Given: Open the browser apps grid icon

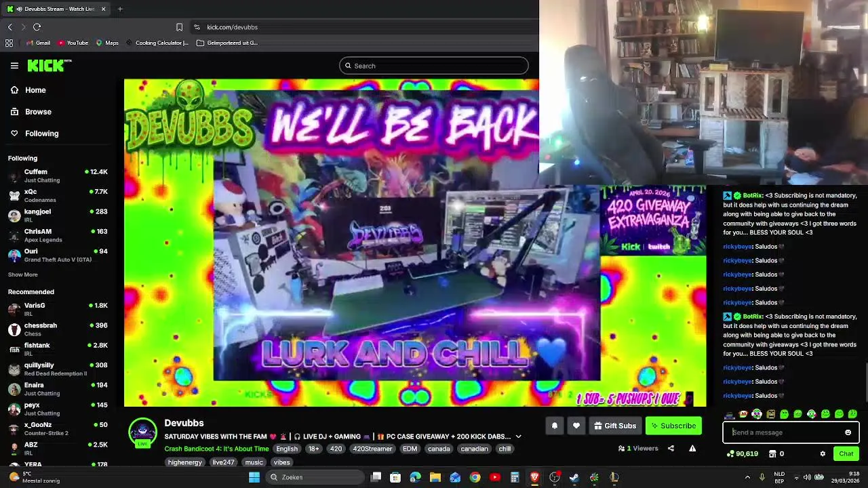Looking at the screenshot, I should 9,43.
